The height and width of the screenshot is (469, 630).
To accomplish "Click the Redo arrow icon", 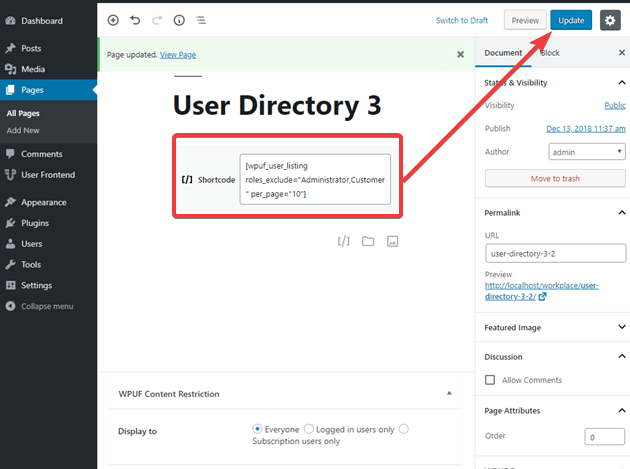I will (x=157, y=20).
